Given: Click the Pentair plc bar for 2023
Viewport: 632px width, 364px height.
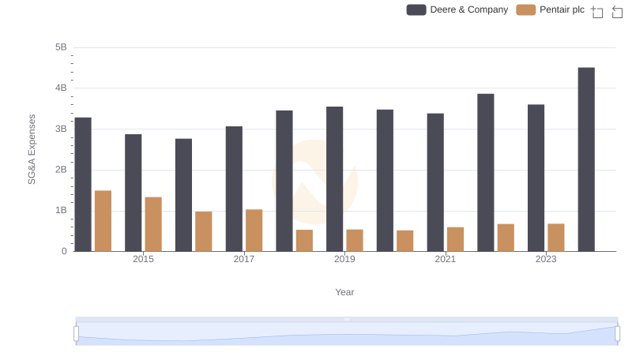Looking at the screenshot, I should [556, 238].
